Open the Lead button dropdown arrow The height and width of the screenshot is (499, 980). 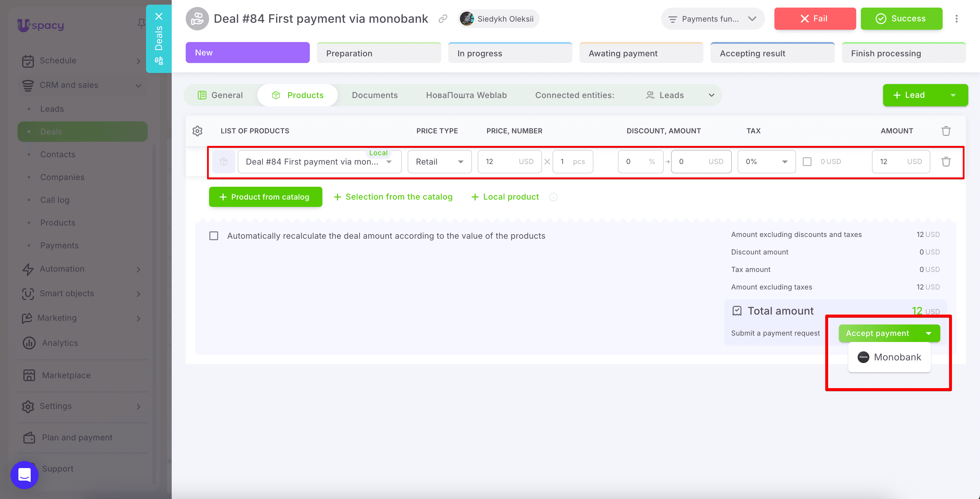[953, 95]
